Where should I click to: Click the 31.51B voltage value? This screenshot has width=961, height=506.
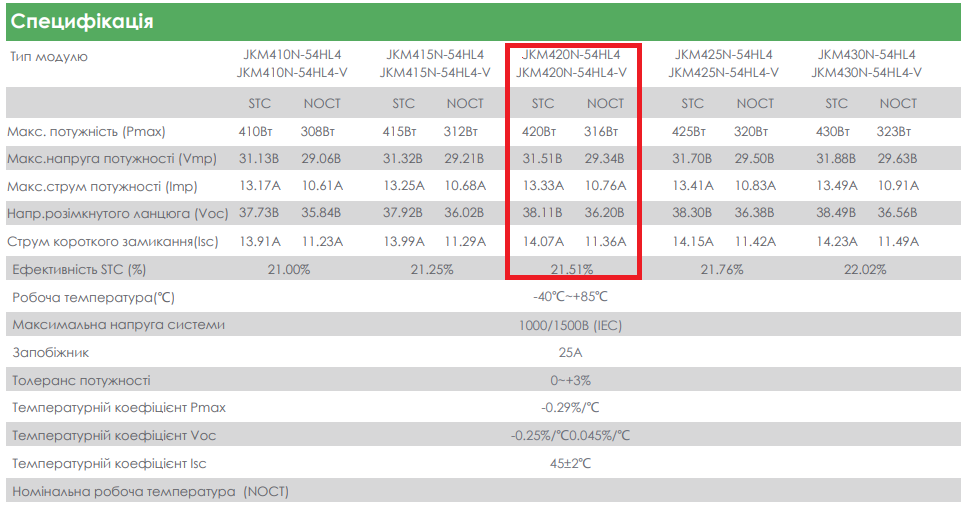click(542, 158)
